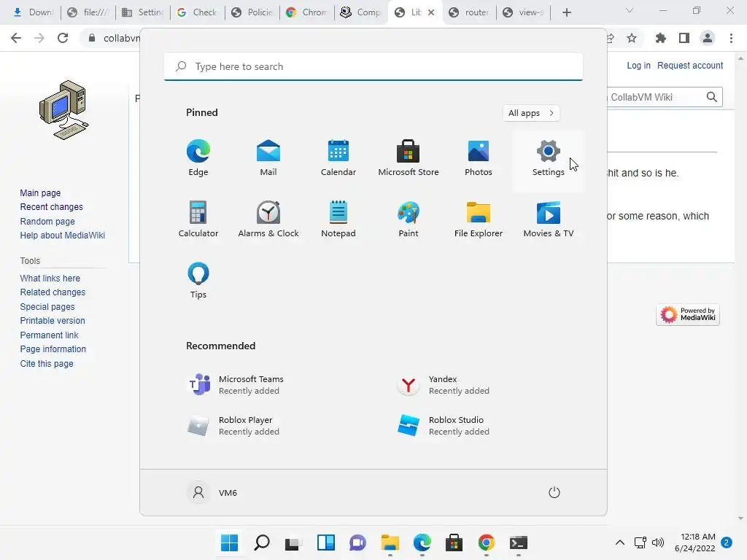Open Chrome three-dot menu
Screen dimensions: 747x560
click(x=731, y=38)
